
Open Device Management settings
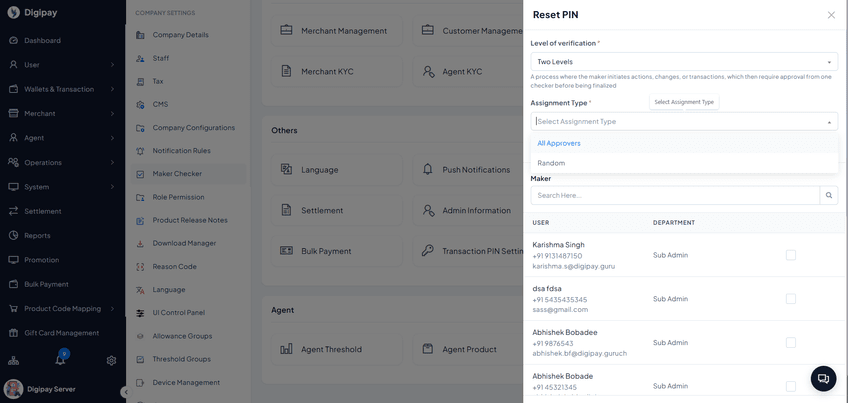[188, 382]
